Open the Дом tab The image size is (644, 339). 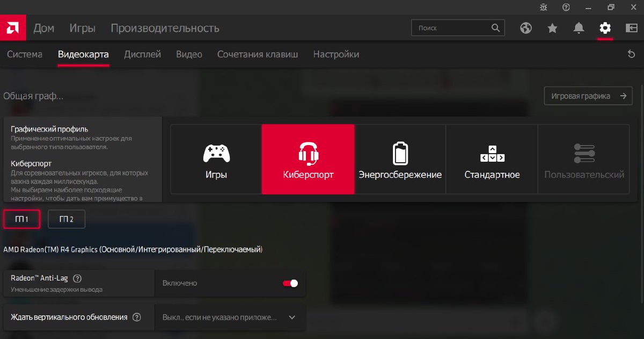coord(44,28)
